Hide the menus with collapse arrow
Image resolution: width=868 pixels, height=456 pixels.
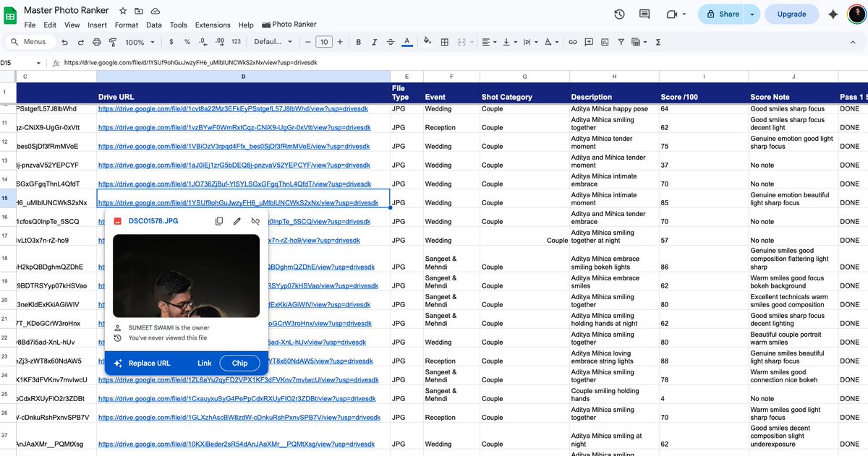click(x=854, y=42)
